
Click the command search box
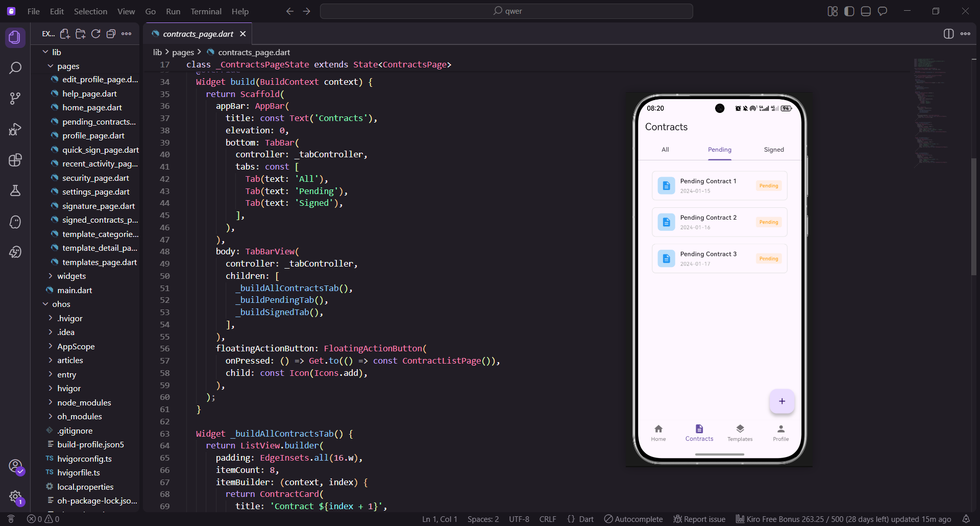(x=506, y=11)
